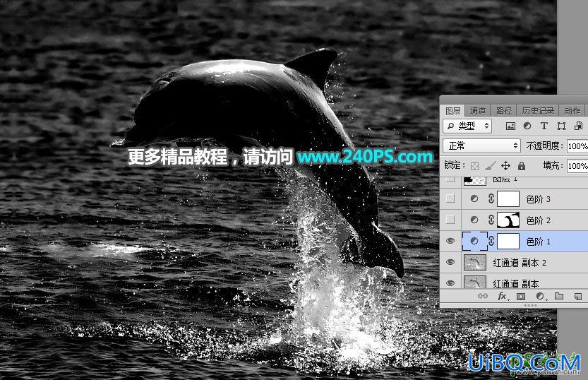Screen dimensions: 588x380
Task: Open the 类型 layer filter dropdown
Action: tap(467, 126)
